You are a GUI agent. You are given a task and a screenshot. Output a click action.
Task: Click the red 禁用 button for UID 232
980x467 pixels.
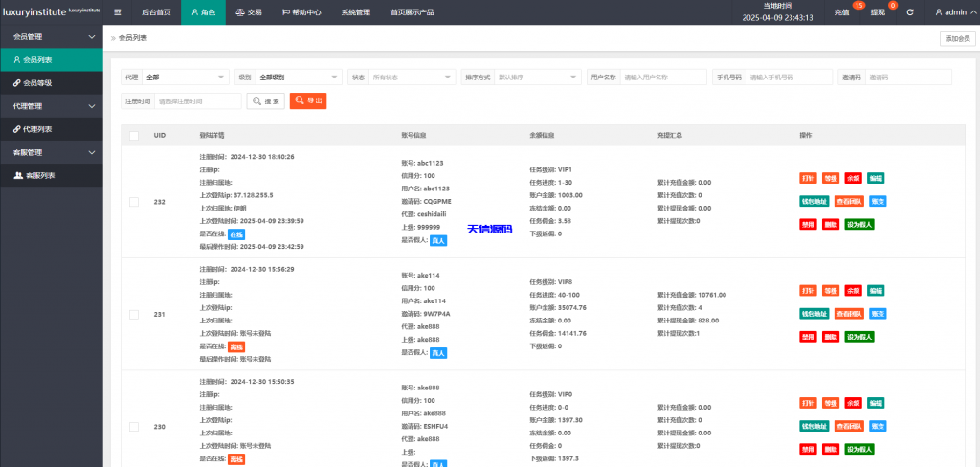808,224
